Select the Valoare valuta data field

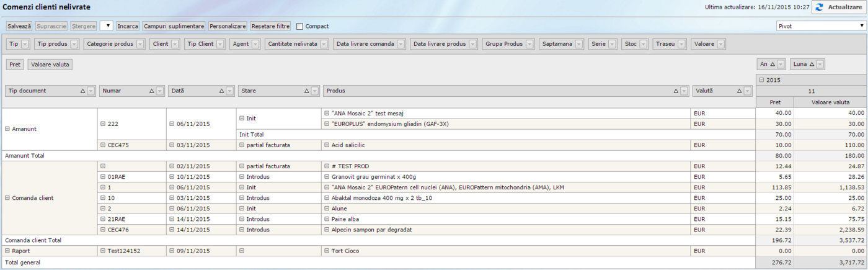pyautogui.click(x=50, y=65)
